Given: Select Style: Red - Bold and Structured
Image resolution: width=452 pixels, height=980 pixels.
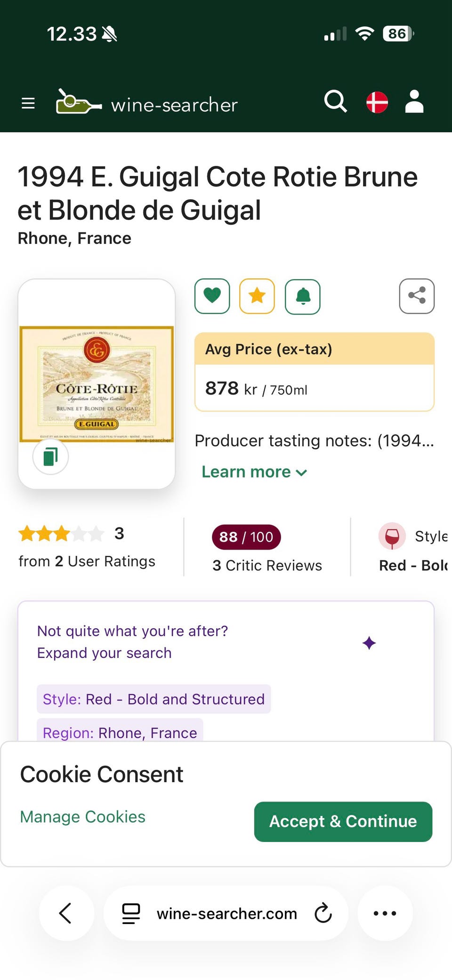Looking at the screenshot, I should [x=153, y=699].
